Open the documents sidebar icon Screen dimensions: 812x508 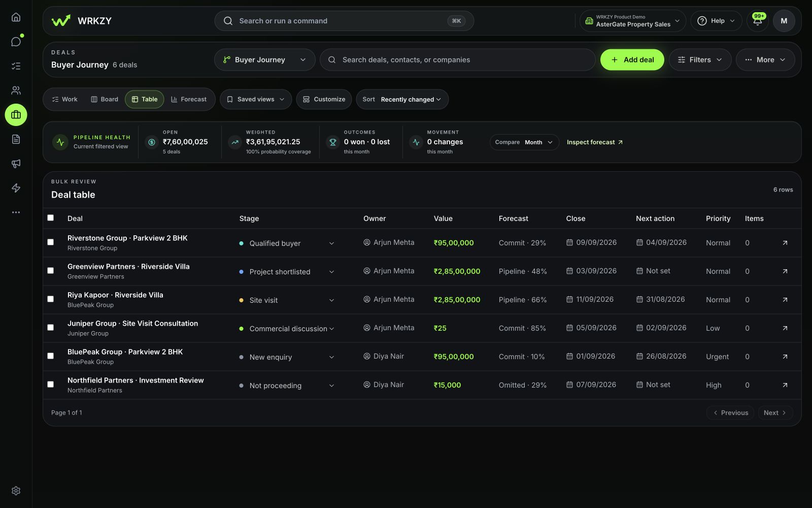tap(16, 139)
